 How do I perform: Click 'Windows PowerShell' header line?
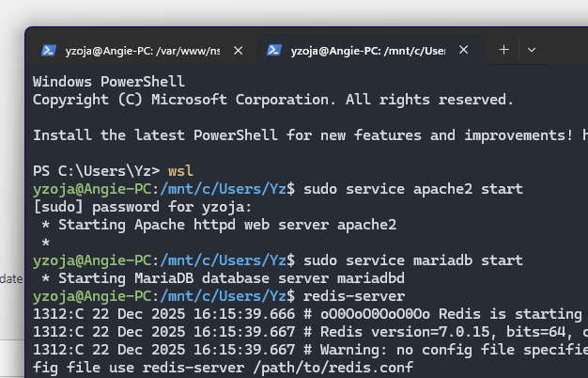pyautogui.click(x=109, y=82)
